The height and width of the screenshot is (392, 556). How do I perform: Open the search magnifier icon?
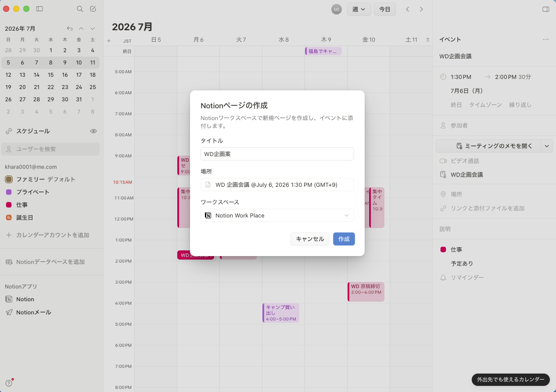coord(79,9)
